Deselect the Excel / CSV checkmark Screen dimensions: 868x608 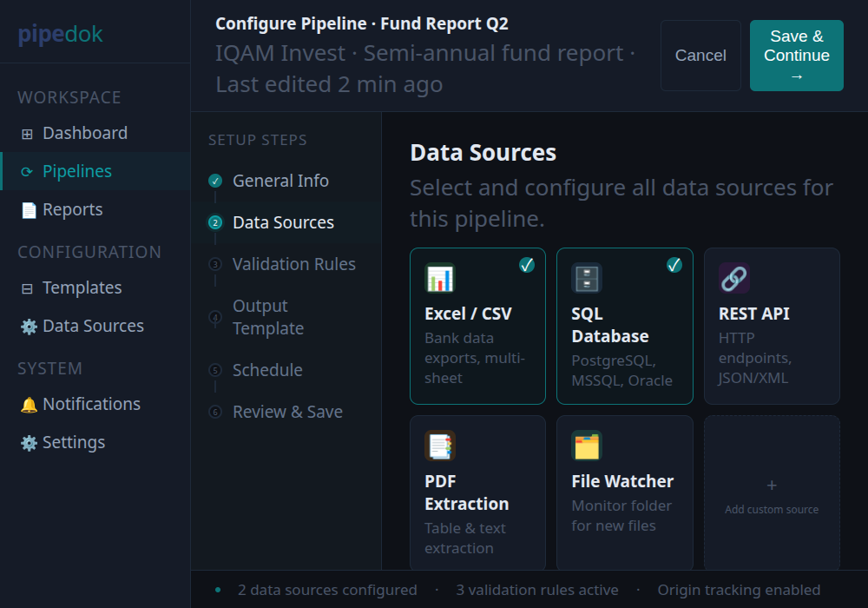(527, 266)
